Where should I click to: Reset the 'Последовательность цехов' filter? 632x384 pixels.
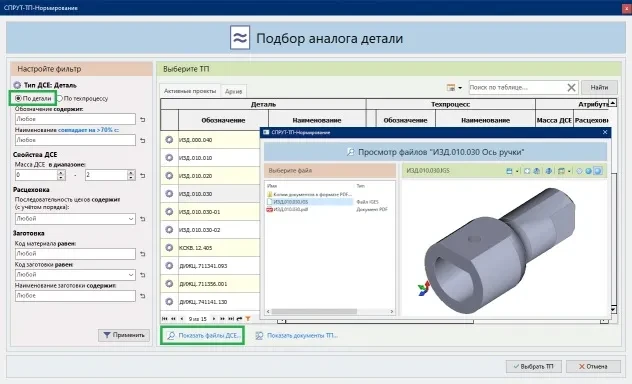click(143, 219)
